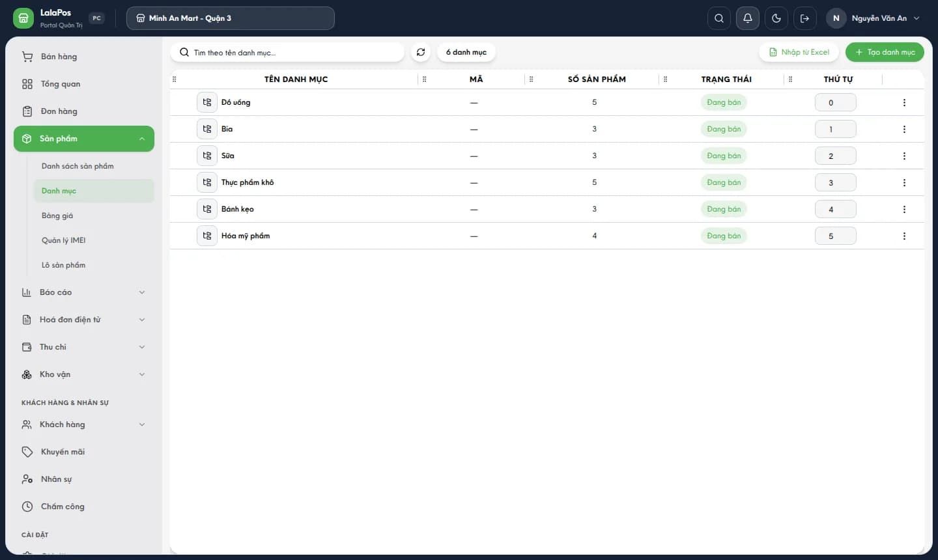Click order input for Hóa mỹ phẩm
938x560 pixels.
pos(835,236)
